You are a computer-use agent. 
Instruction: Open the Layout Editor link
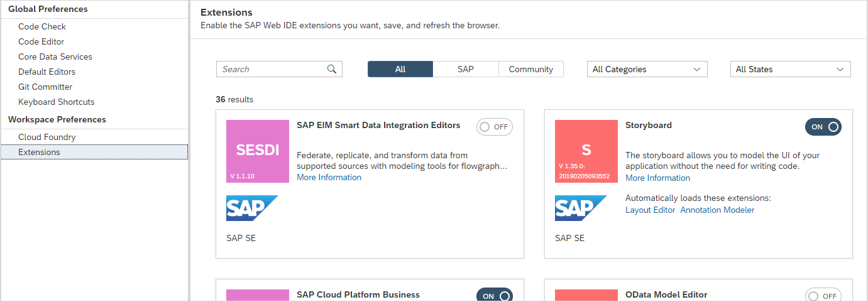pyautogui.click(x=651, y=210)
